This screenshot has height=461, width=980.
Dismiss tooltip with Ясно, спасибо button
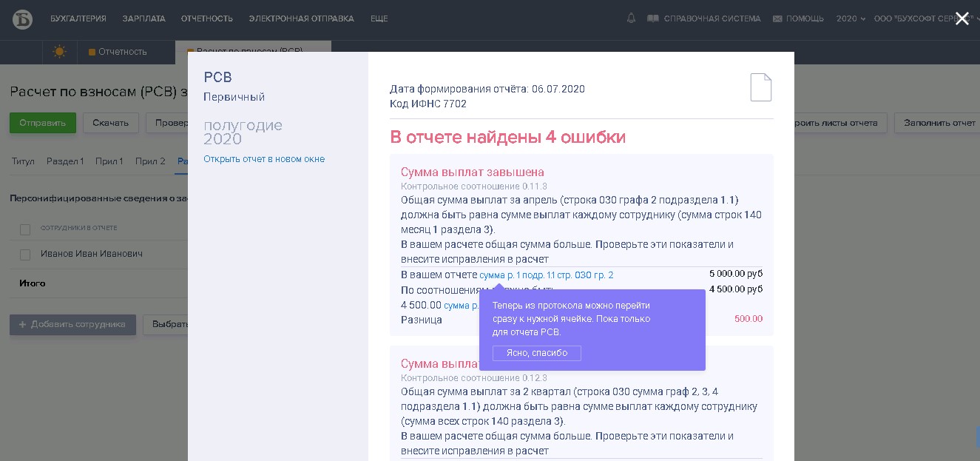tap(536, 353)
